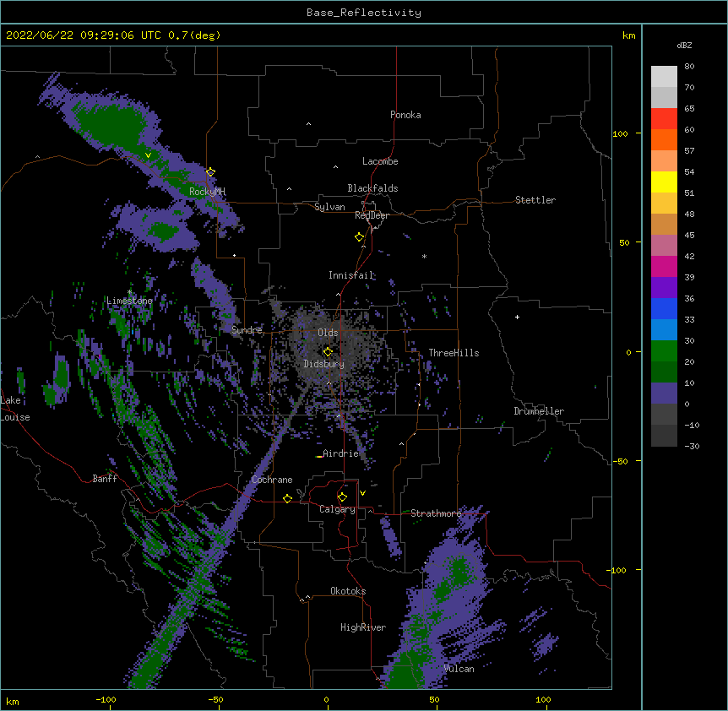Click the yellow V marker northeast of Calgary
Viewport: 728px width, 711px height.
tap(362, 493)
